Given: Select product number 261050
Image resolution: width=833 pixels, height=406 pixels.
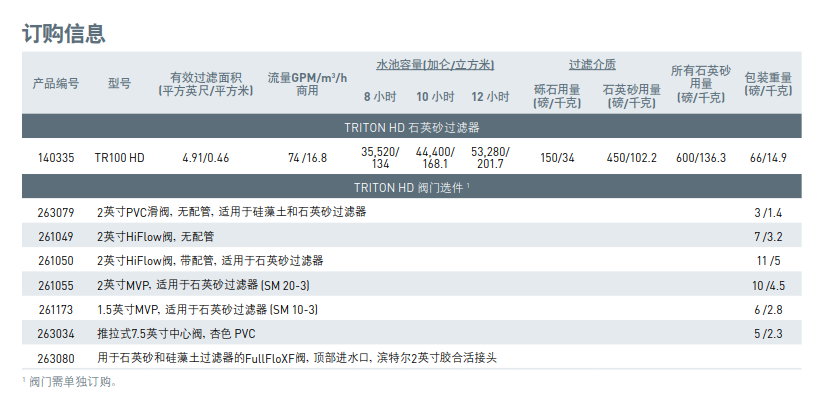Looking at the screenshot, I should coord(56,261).
